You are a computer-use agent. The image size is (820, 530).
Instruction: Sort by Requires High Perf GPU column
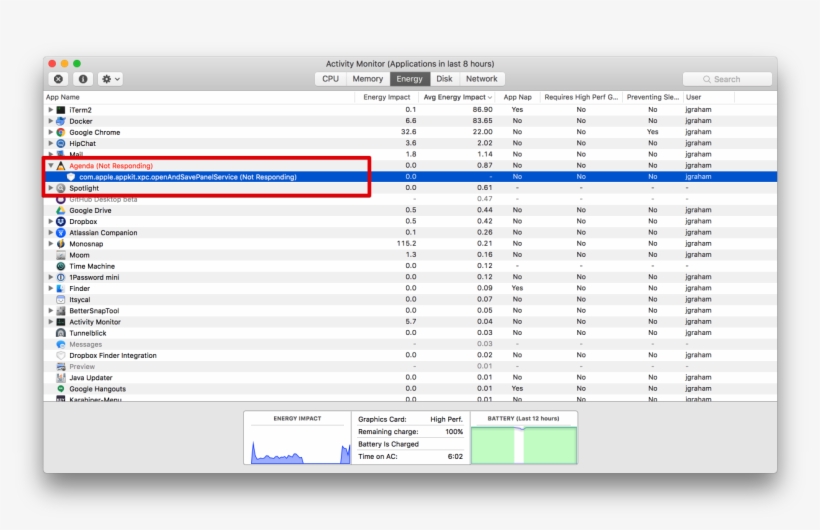(581, 97)
